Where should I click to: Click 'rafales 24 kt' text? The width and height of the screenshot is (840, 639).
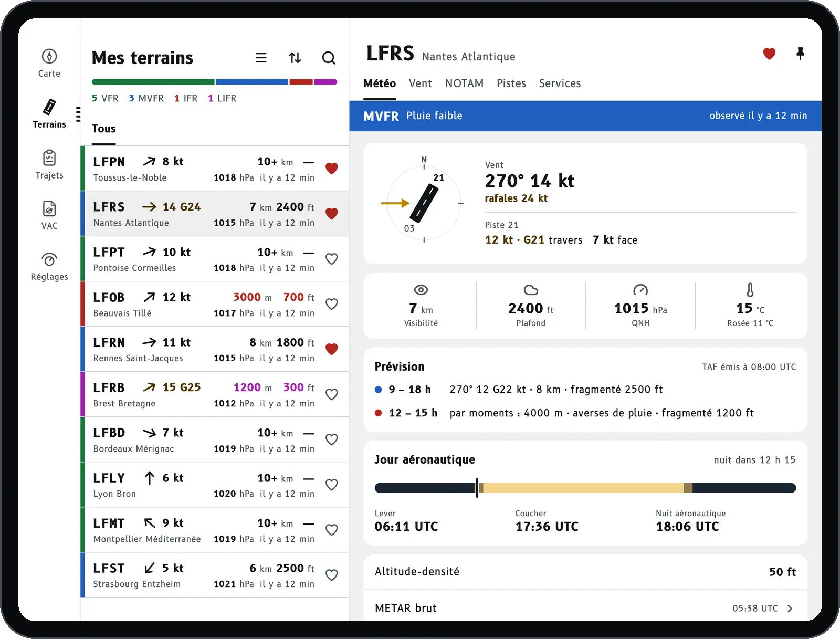coord(516,198)
